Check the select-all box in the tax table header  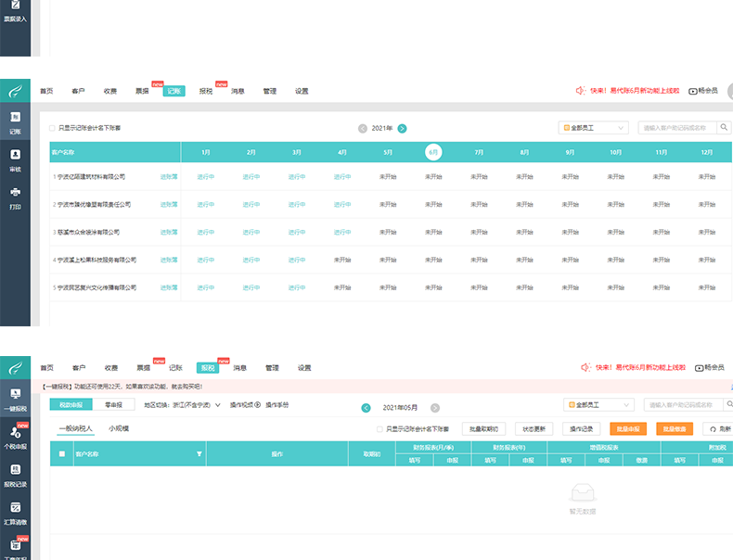coord(62,454)
